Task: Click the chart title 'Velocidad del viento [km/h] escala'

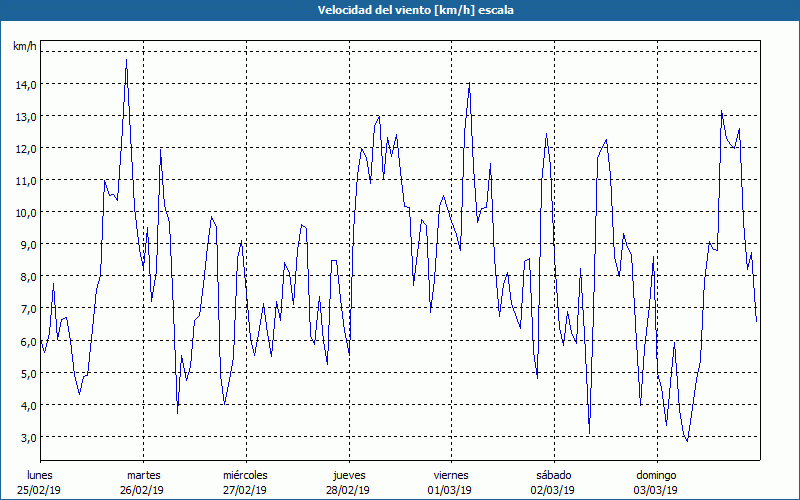Action: pyautogui.click(x=415, y=10)
